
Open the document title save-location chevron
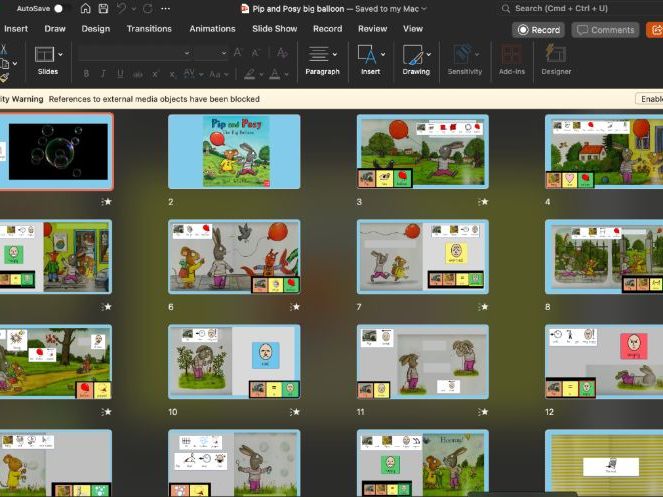click(x=424, y=8)
